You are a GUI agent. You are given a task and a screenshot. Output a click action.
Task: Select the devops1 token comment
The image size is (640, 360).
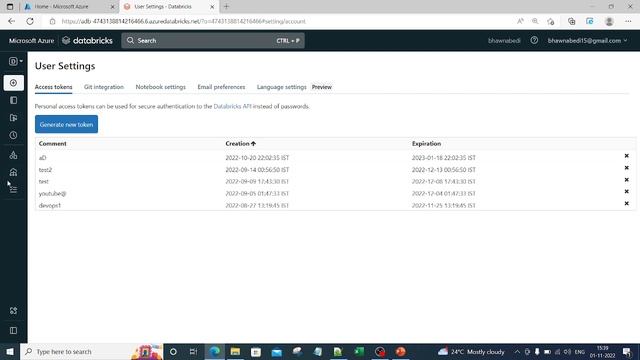(x=50, y=205)
